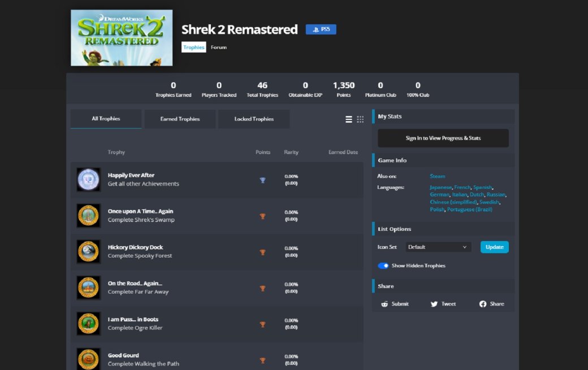Click the On the Road.. Again trophy icon
This screenshot has width=588, height=370.
[x=89, y=288]
